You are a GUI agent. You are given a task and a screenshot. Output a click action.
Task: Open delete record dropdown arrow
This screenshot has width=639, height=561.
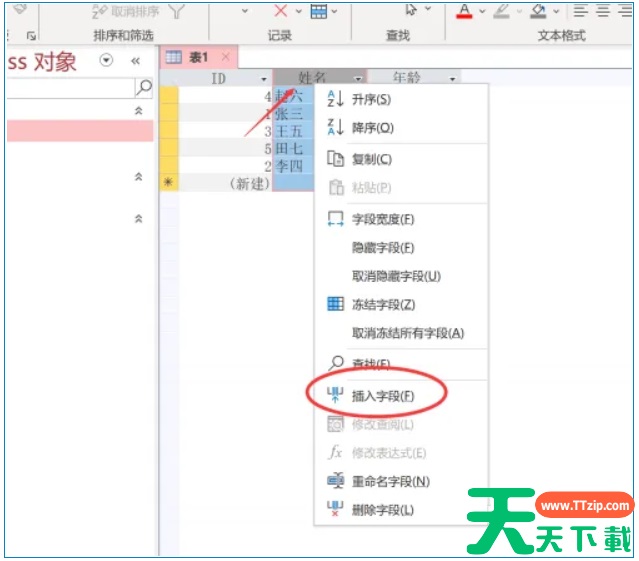pyautogui.click(x=298, y=11)
